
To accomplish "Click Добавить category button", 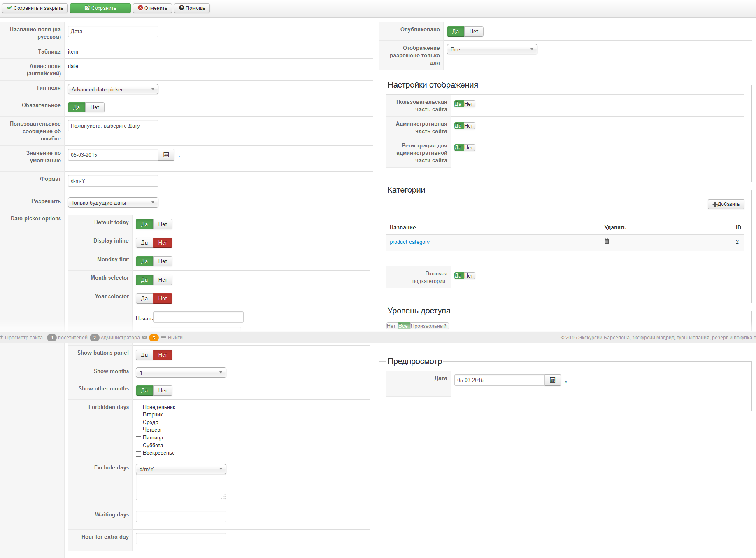I will point(726,204).
